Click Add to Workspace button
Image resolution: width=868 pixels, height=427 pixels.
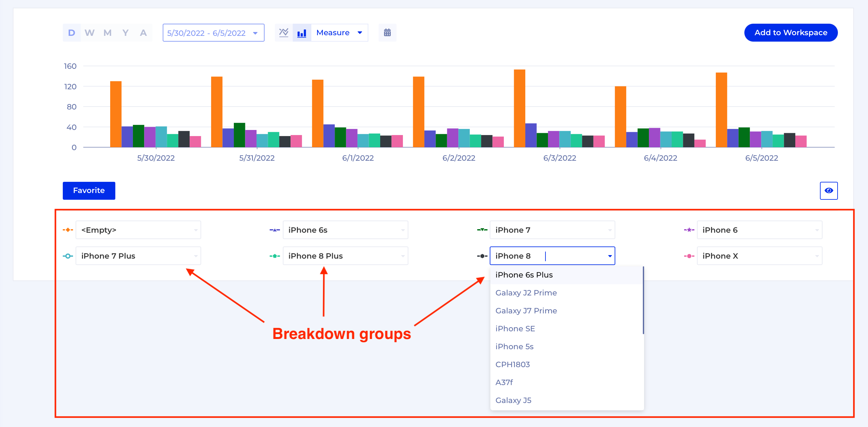tap(790, 33)
